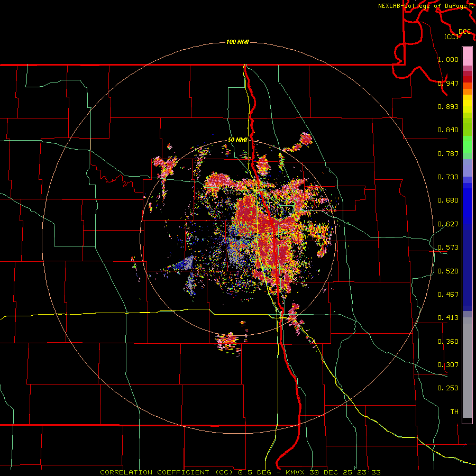Select the 0.360 color scale value
476x476 pixels.
448,342
